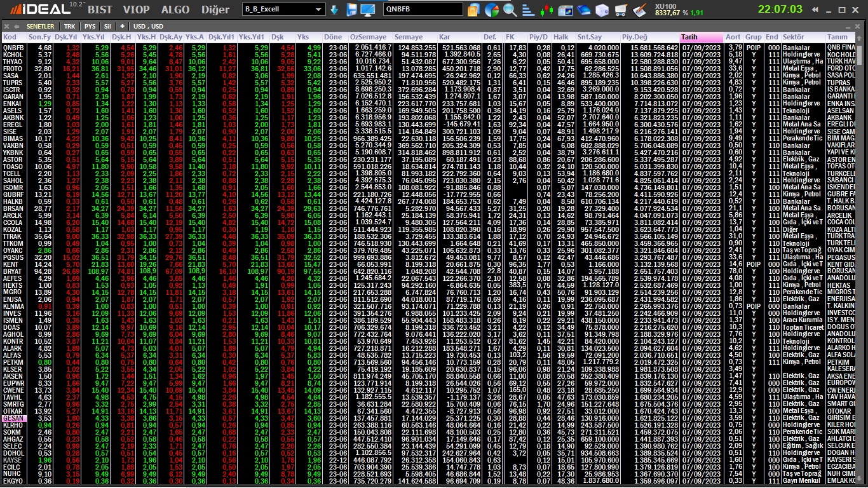Sort by the Sektör column header

[803, 37]
